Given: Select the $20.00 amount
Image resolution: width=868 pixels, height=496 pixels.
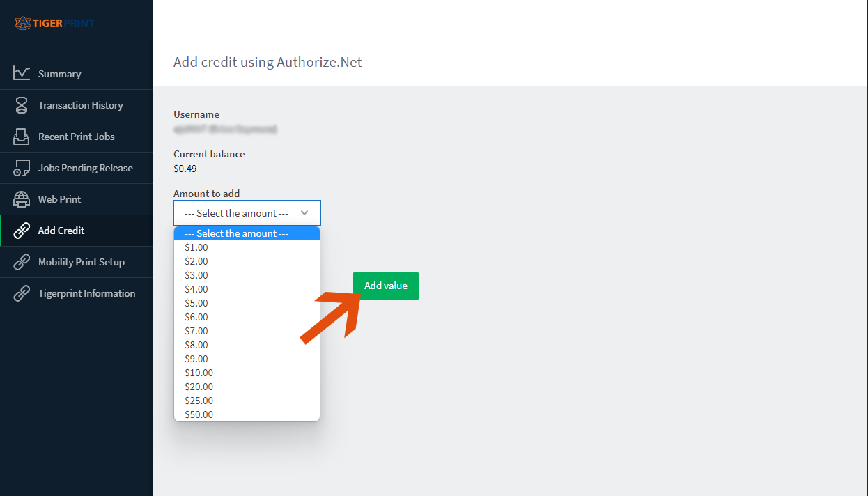Looking at the screenshot, I should 247,387.
